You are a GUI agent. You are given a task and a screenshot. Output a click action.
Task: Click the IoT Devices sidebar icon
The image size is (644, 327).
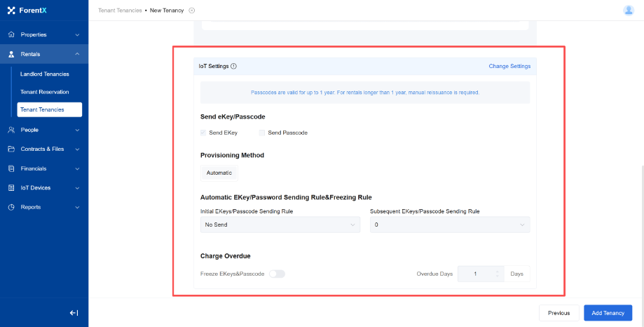tap(11, 187)
